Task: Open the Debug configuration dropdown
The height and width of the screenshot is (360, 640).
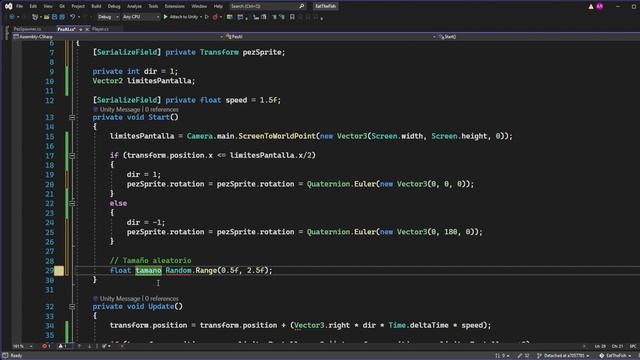Action: [108, 17]
